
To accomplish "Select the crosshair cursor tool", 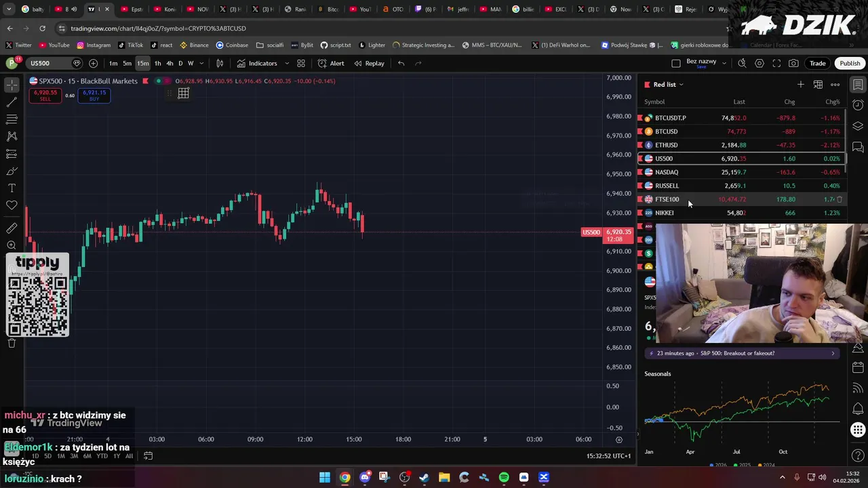I will pyautogui.click(x=12, y=85).
